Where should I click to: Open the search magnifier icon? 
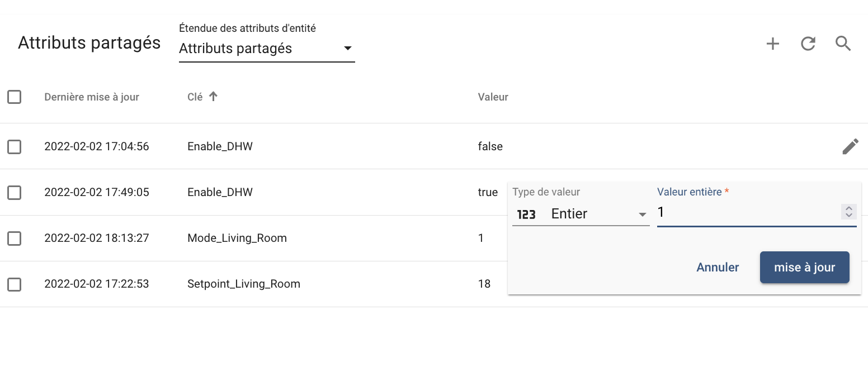click(x=843, y=44)
